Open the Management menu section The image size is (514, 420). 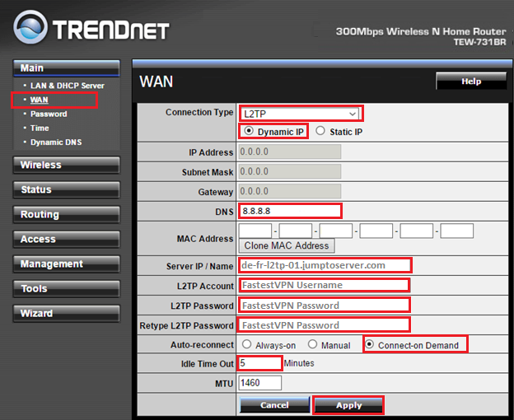[x=67, y=264]
